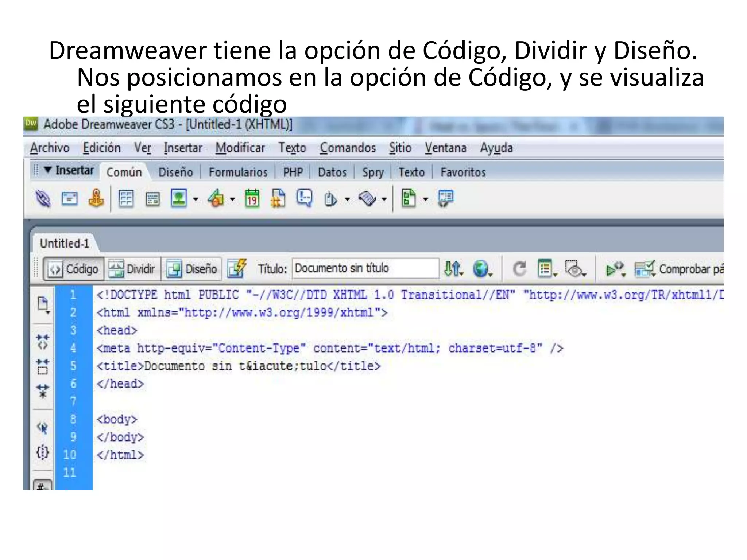Open the Ayuda menu
This screenshot has height=560, width=747.
496,148
